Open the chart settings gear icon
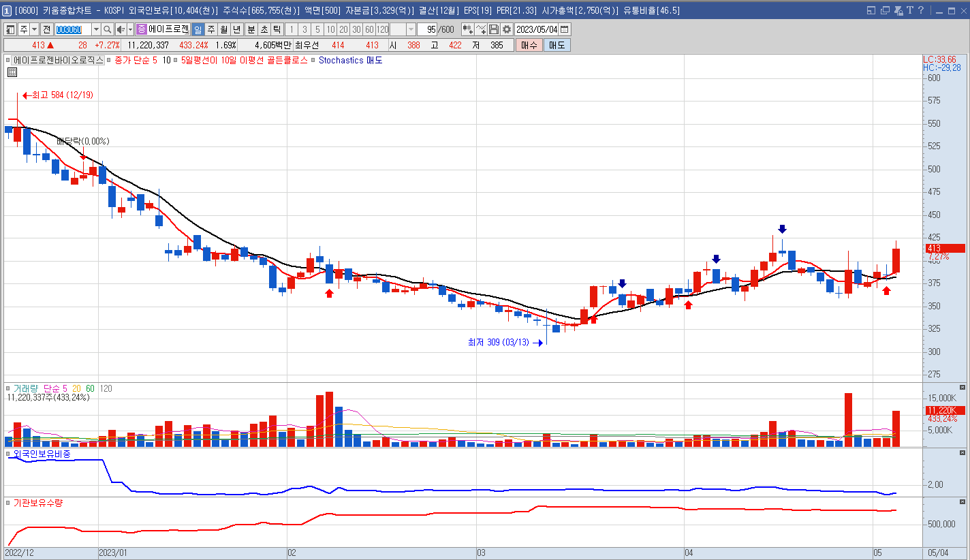The height and width of the screenshot is (560, 970). (507, 29)
